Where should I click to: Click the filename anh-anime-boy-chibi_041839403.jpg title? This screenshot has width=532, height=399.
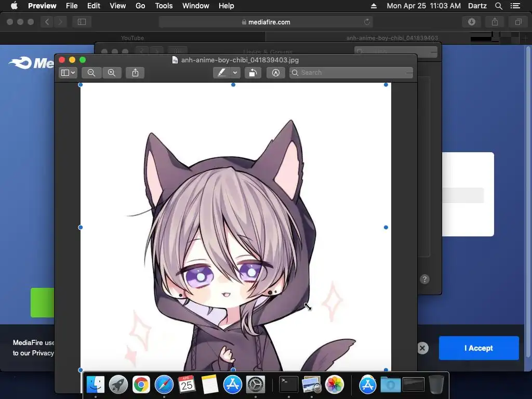click(240, 60)
